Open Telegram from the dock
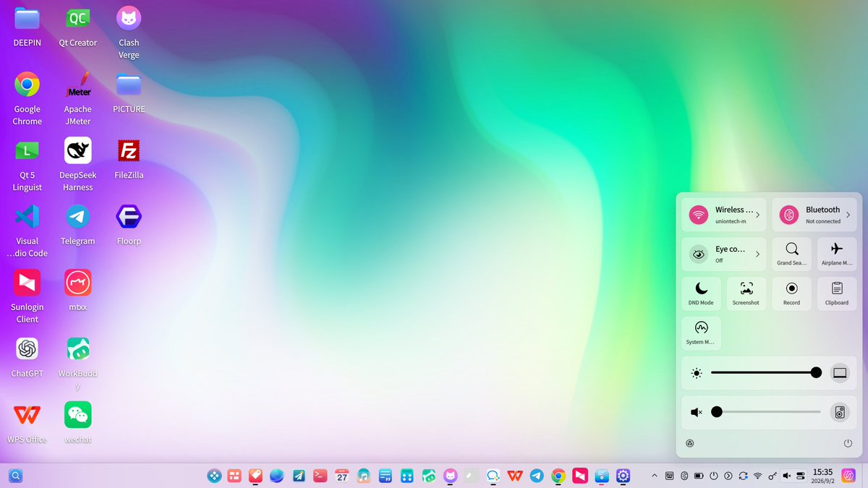 537,476
